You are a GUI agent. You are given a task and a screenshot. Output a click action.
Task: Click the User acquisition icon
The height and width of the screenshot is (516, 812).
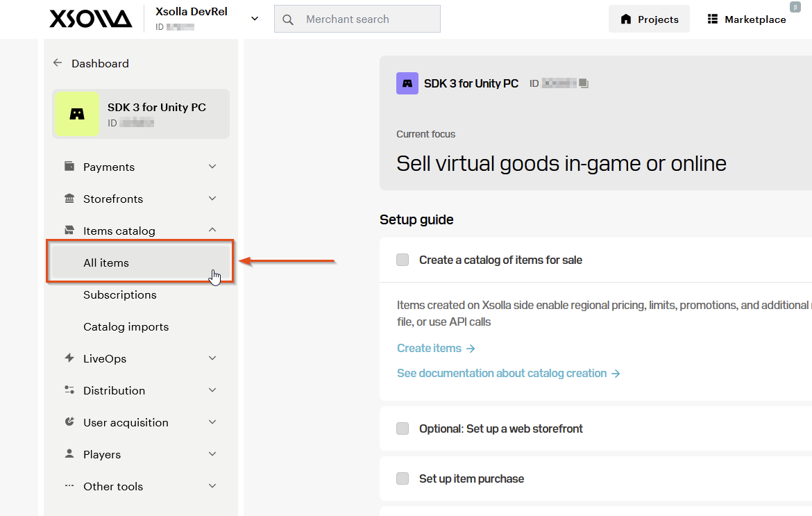tap(69, 422)
